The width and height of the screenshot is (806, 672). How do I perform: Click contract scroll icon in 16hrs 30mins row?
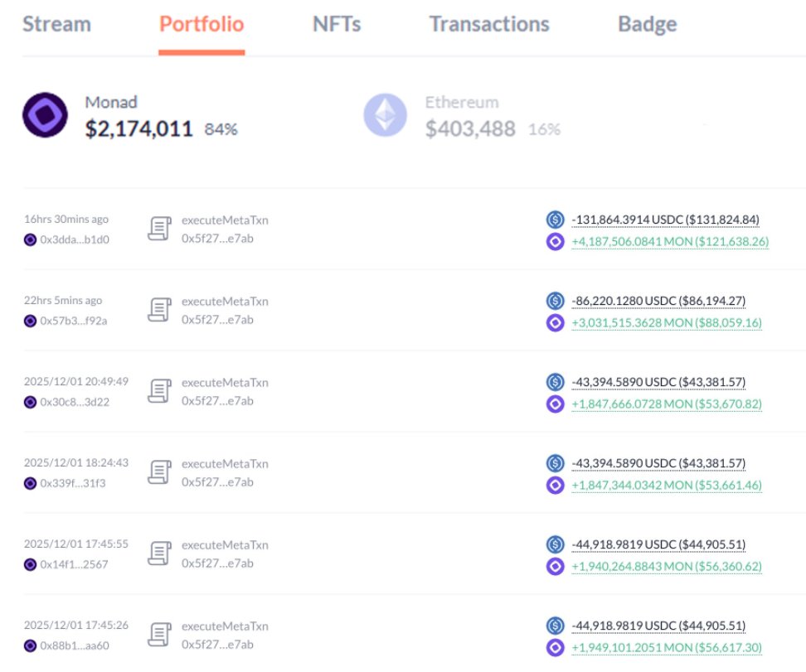[x=159, y=229]
